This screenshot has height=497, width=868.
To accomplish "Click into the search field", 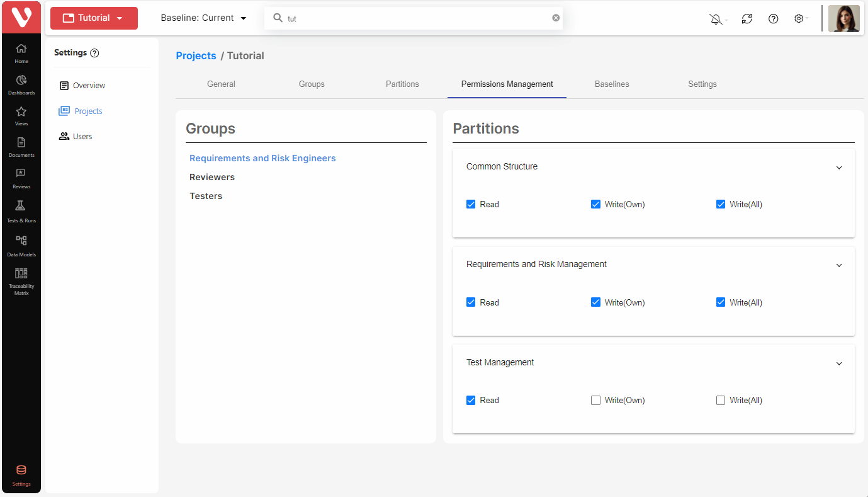I will [x=415, y=18].
